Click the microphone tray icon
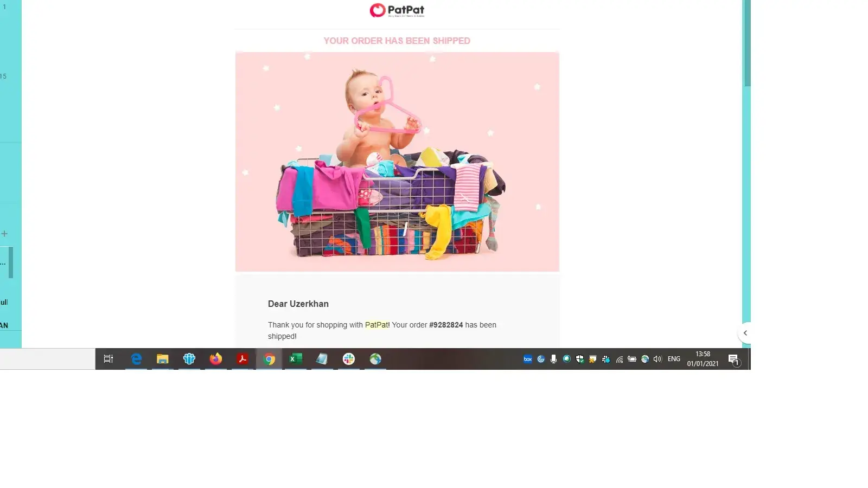This screenshot has width=868, height=488. coord(553,359)
